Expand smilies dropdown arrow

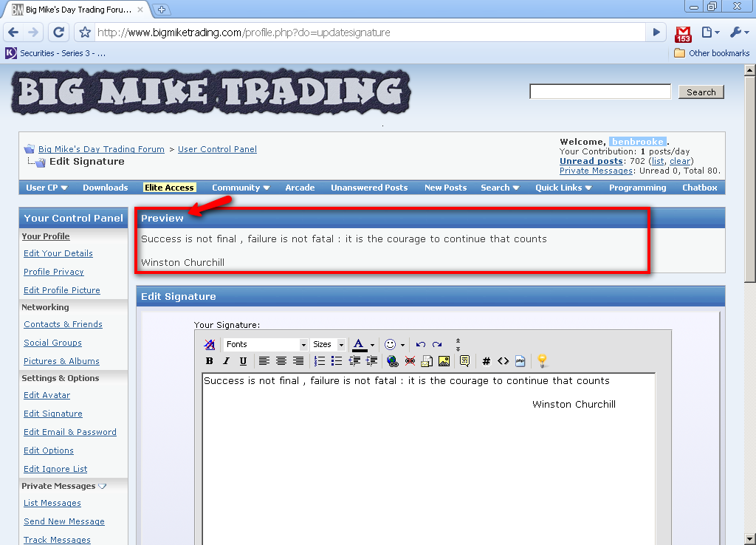point(402,345)
